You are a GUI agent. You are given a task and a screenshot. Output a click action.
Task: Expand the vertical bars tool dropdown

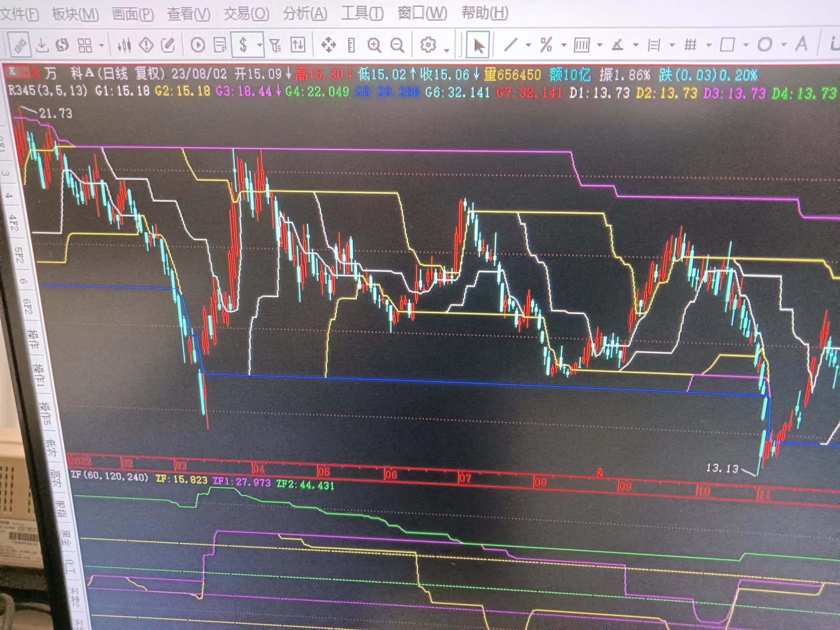click(x=600, y=45)
